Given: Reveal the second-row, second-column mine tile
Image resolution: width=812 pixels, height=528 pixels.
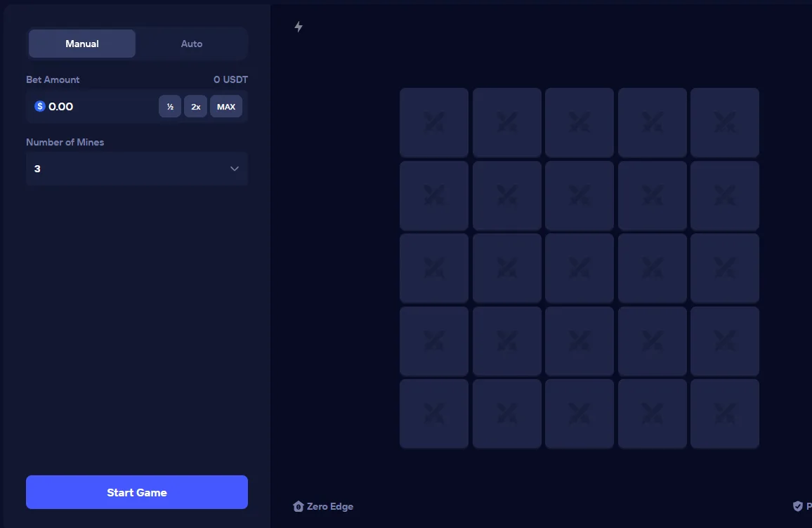Looking at the screenshot, I should click(x=507, y=195).
